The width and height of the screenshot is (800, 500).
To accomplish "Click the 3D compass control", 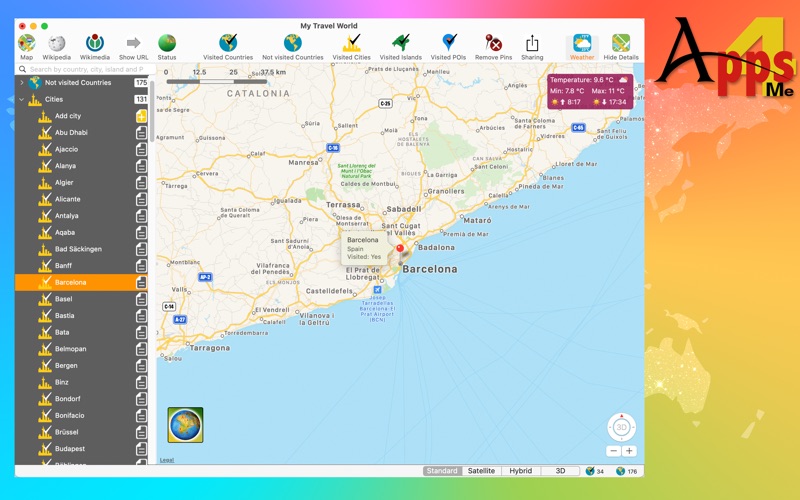I will coord(621,427).
